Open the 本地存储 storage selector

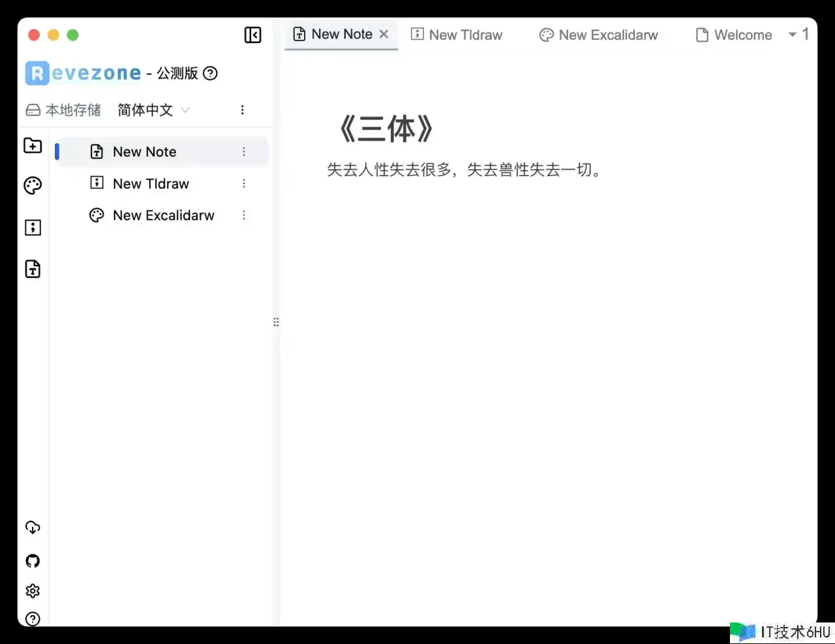pyautogui.click(x=63, y=110)
